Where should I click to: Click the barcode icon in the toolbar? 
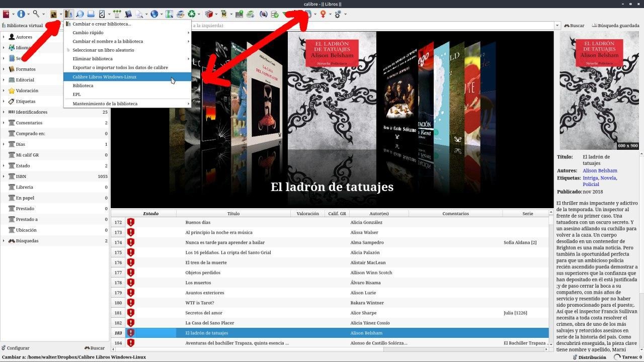[239, 14]
